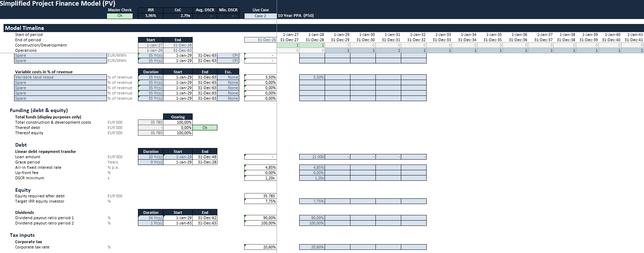Select Corporate tax rate 20,60% blue input cell
This screenshot has width=644, height=253.
coord(312,247)
